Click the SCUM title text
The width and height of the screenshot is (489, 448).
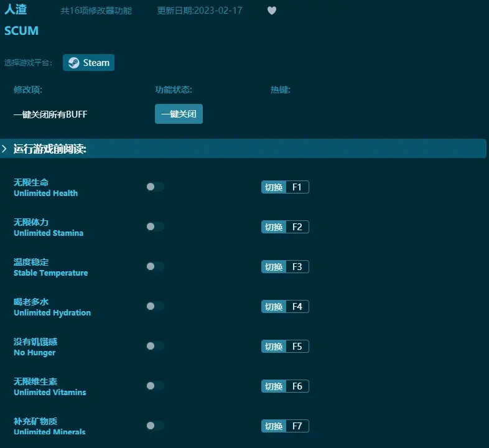tap(21, 30)
